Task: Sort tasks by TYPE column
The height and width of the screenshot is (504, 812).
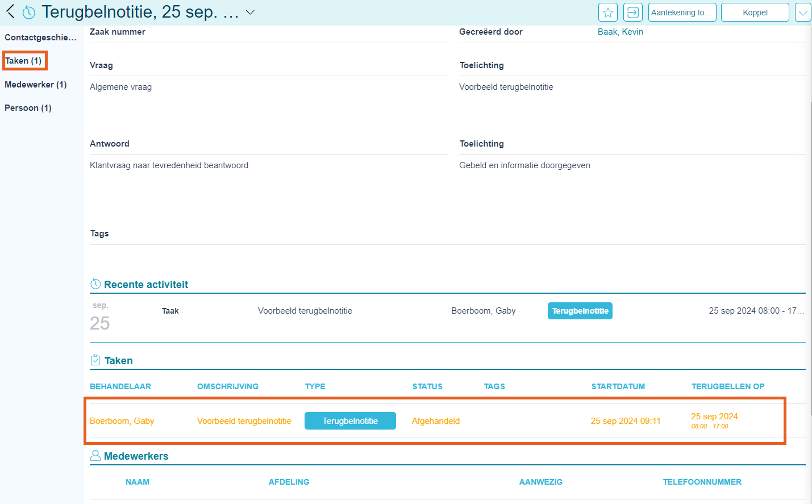Action: point(315,386)
